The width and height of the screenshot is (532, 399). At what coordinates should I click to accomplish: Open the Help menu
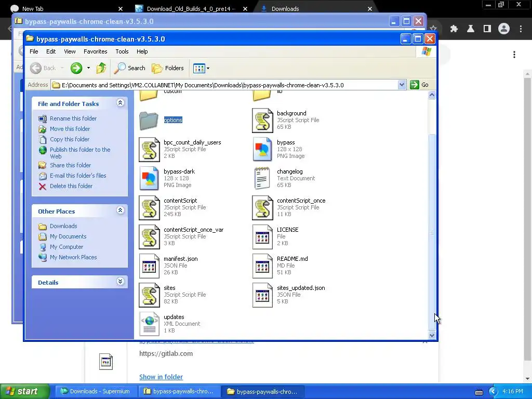(x=142, y=51)
